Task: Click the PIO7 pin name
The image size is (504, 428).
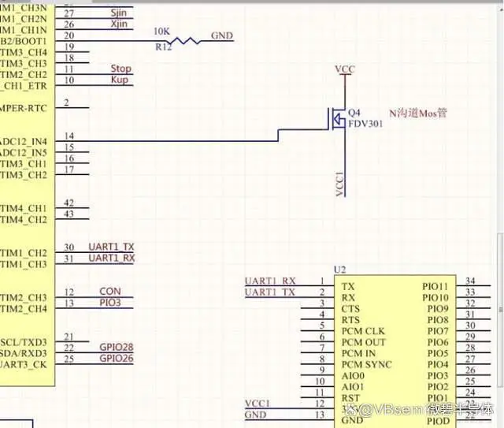Action: [438, 331]
